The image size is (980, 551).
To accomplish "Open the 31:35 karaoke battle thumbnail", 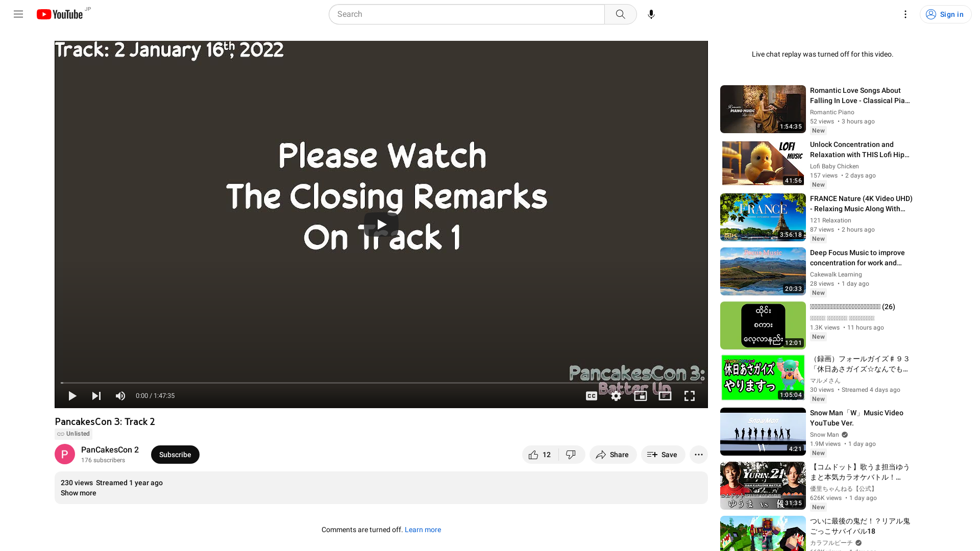I will pos(763,486).
